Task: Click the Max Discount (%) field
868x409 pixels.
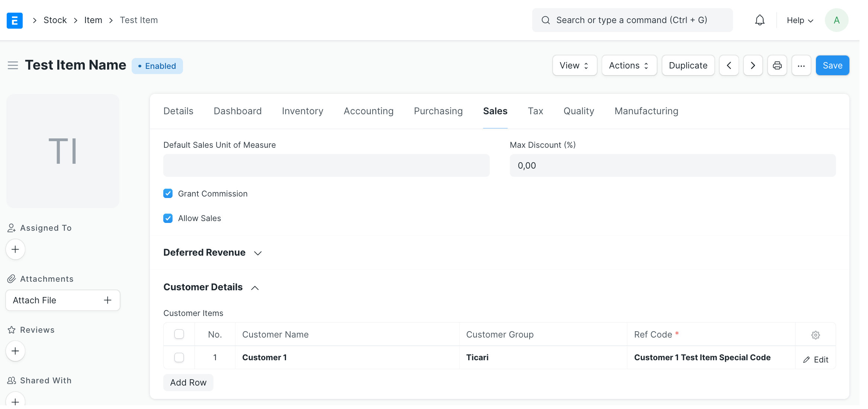Action: tap(672, 166)
